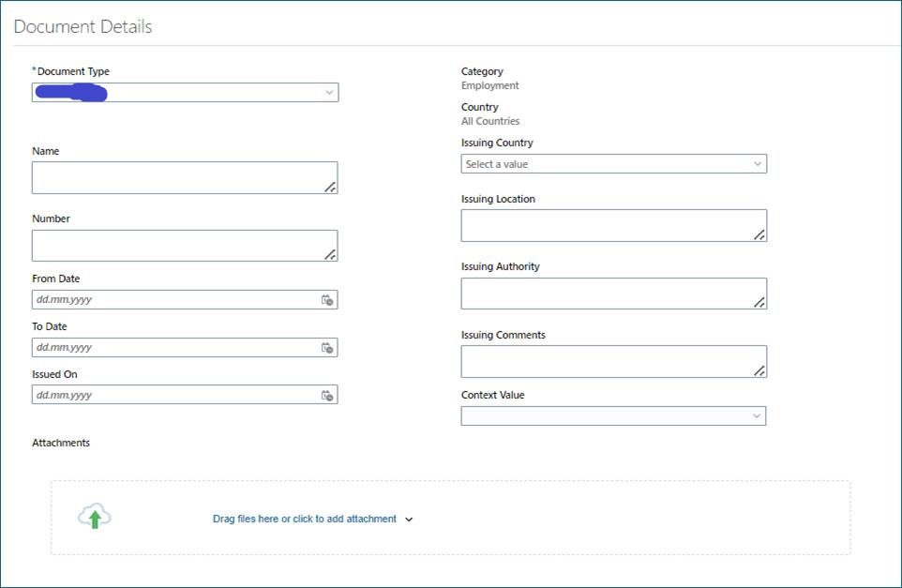Image resolution: width=902 pixels, height=588 pixels.
Task: Click the Issuing Country label
Action: (497, 143)
